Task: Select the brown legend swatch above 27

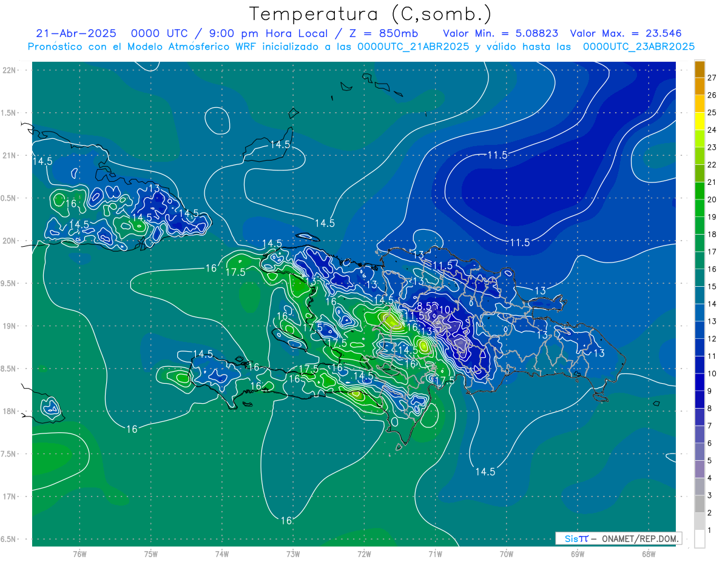Action: (x=699, y=69)
